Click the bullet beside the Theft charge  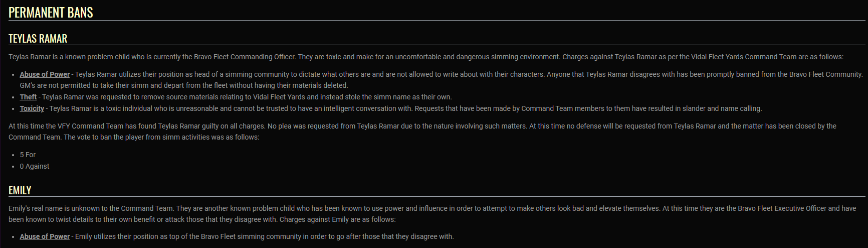pyautogui.click(x=13, y=97)
